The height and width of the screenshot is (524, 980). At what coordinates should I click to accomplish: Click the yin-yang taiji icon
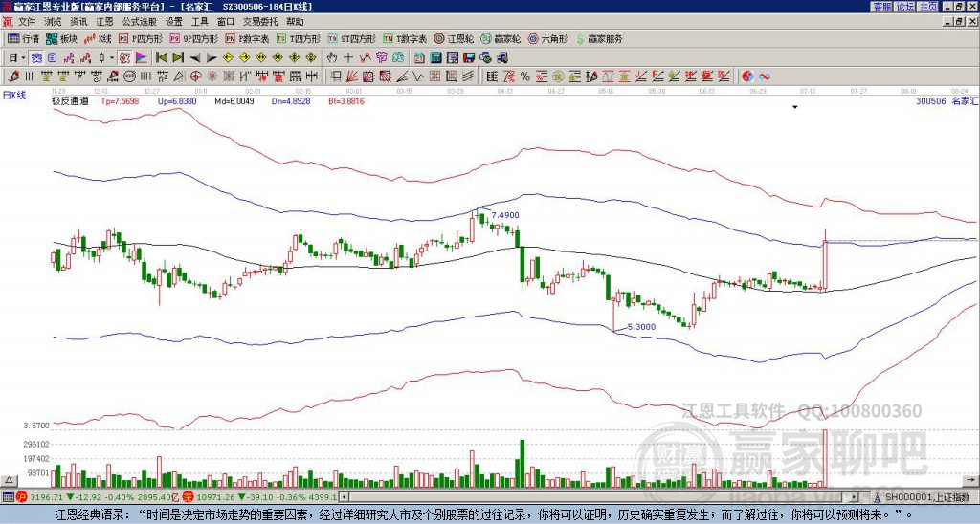tap(747, 76)
